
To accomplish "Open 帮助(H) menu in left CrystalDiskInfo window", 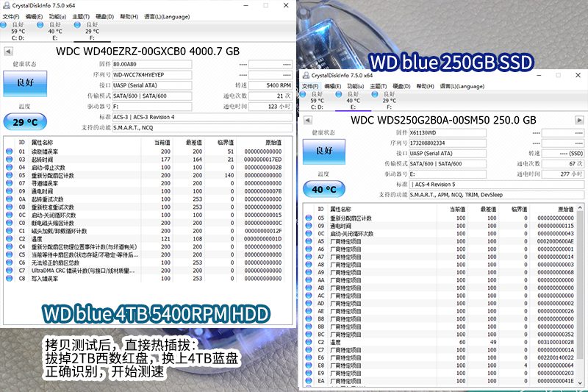I will (x=129, y=16).
